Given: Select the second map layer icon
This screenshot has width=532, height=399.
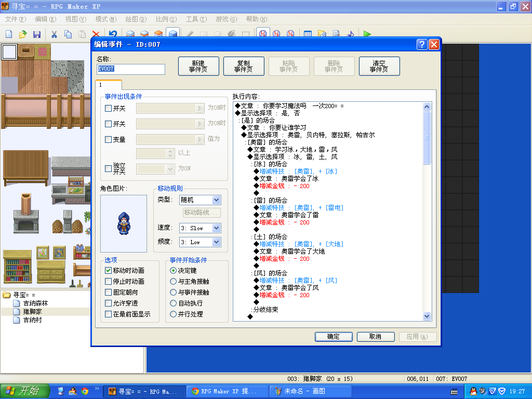Looking at the screenshot, I should coord(144,33).
